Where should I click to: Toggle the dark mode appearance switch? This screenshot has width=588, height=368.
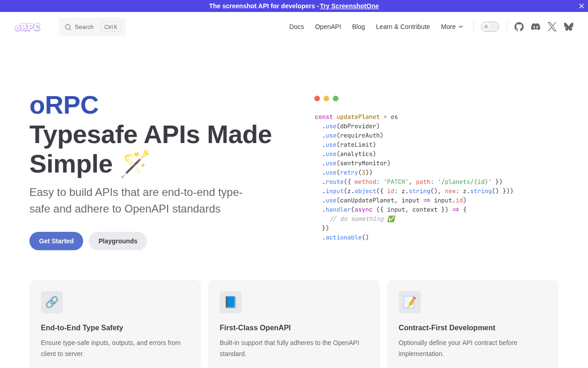[490, 27]
